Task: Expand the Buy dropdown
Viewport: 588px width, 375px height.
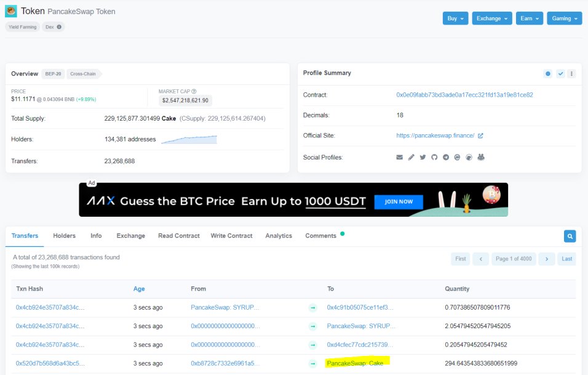Action: pyautogui.click(x=456, y=18)
